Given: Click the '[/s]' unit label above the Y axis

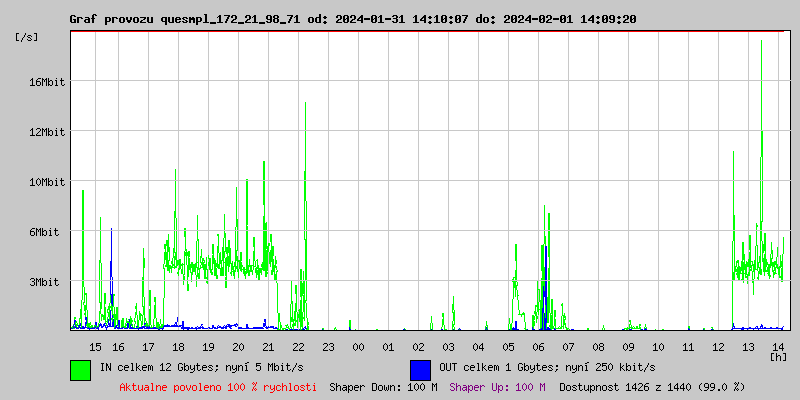Looking at the screenshot, I should tap(27, 37).
